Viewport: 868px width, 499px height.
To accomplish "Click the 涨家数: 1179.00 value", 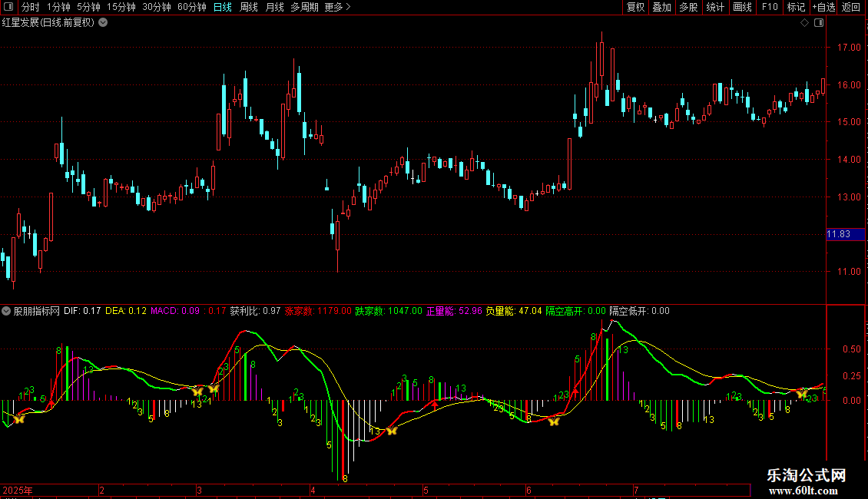I will 318,311.
